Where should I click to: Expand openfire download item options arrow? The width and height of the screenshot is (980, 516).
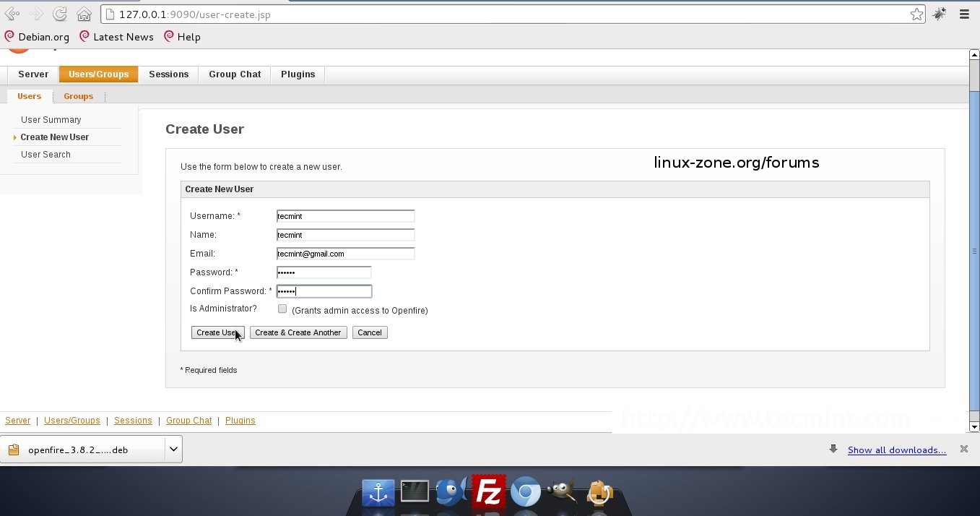pyautogui.click(x=173, y=449)
